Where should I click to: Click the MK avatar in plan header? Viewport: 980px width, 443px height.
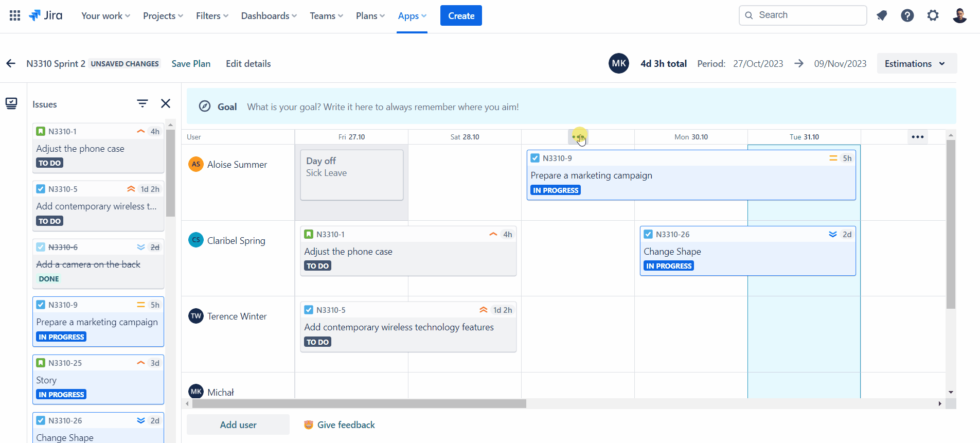tap(619, 63)
